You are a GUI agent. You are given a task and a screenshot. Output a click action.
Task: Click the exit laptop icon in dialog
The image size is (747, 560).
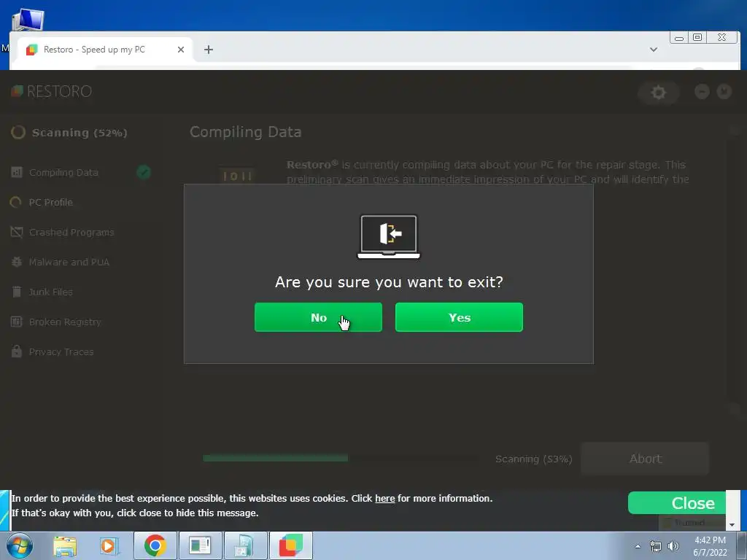coord(389,237)
